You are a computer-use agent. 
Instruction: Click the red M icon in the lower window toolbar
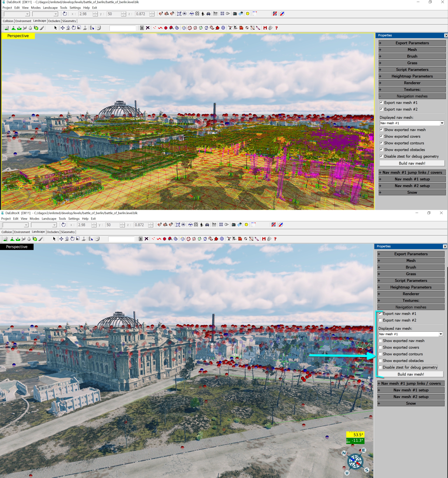click(x=264, y=239)
